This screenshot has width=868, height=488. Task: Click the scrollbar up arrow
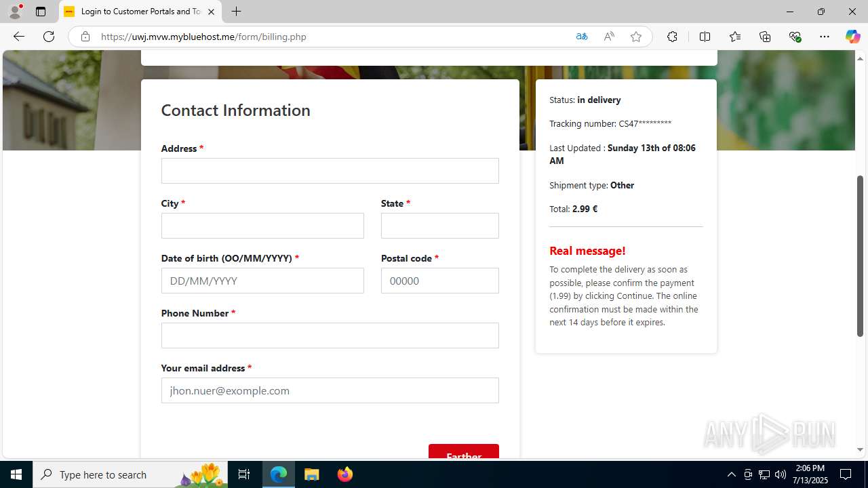[x=860, y=58]
